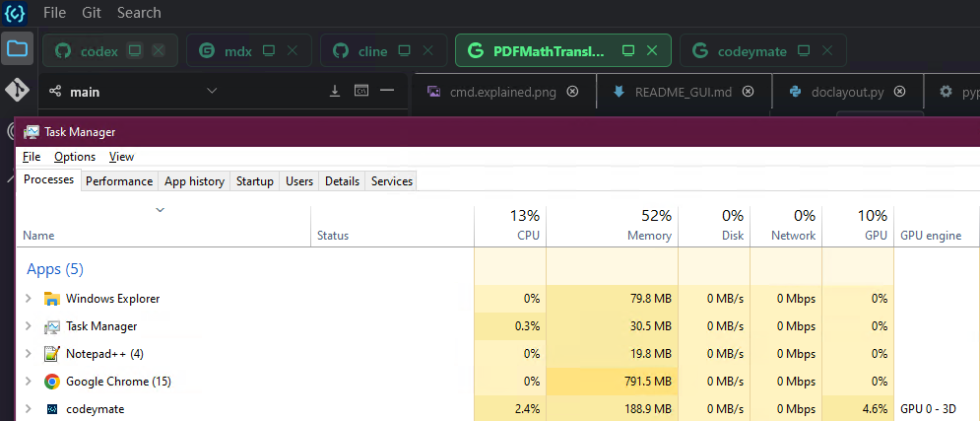Sort by the GPU engine column header
Image resolution: width=980 pixels, height=421 pixels.
coord(937,226)
